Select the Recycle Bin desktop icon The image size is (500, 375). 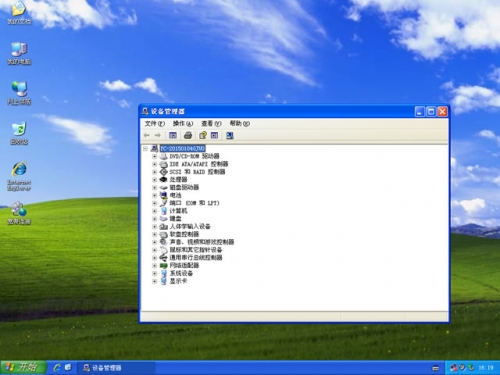pyautogui.click(x=19, y=133)
